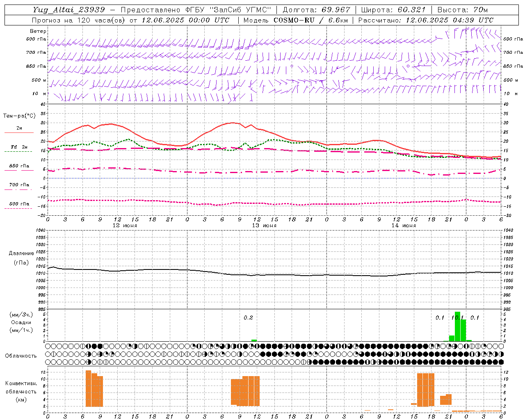Click the Рассчитано: 12.06.2025 04:39 UTC text
525x420 pixels.
click(426, 20)
